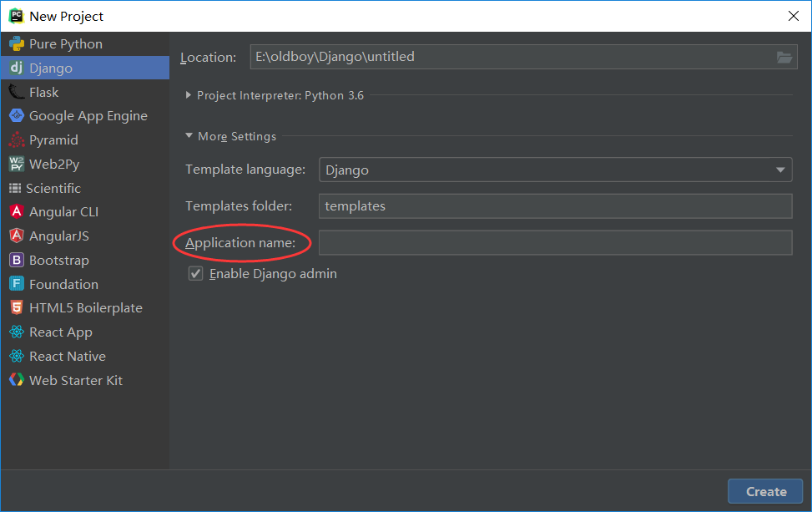Choose the Web2Py icon
Image resolution: width=812 pixels, height=512 pixels.
click(x=17, y=164)
